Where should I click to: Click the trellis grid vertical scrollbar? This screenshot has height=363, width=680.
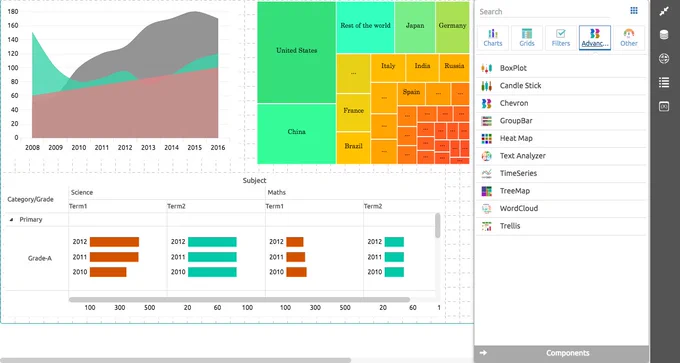coord(438,225)
